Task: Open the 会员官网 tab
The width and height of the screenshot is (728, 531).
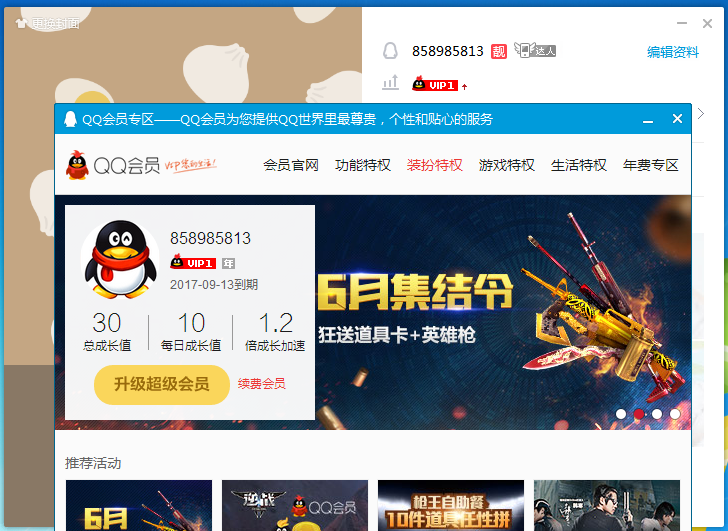Action: pyautogui.click(x=291, y=165)
